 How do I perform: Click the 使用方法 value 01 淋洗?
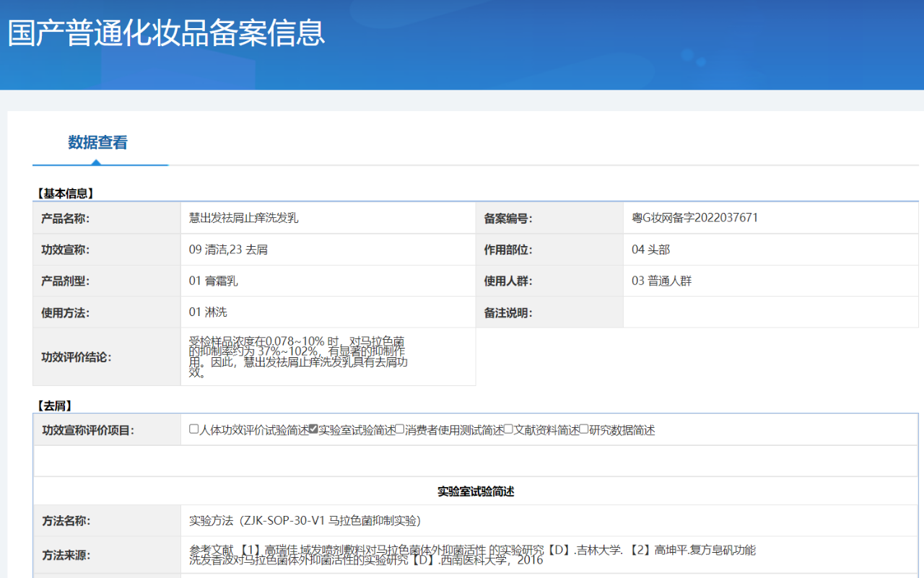(x=210, y=312)
